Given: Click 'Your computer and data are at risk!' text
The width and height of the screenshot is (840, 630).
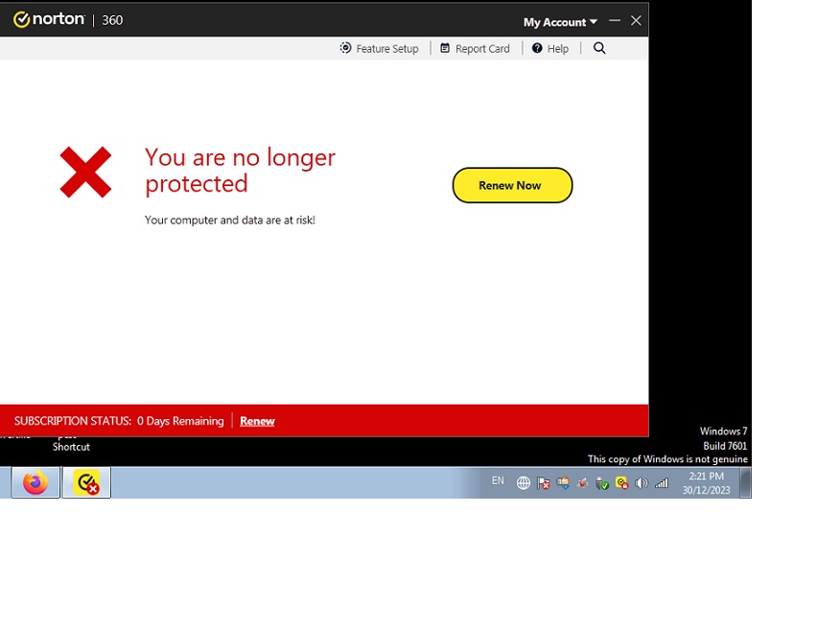Looking at the screenshot, I should click(x=230, y=221).
